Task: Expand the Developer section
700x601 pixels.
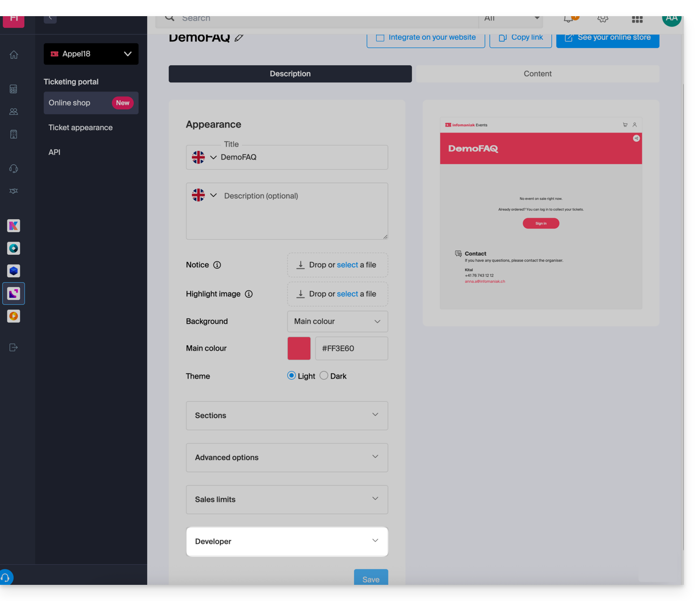Action: [x=287, y=541]
